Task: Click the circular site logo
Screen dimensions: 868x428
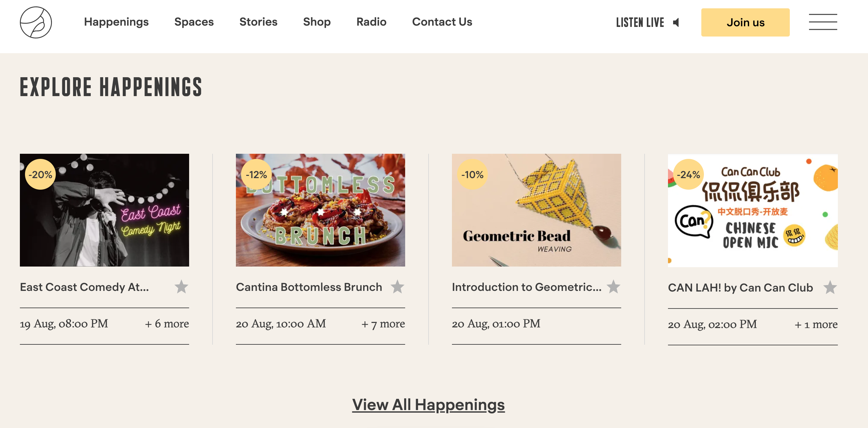Action: (36, 22)
